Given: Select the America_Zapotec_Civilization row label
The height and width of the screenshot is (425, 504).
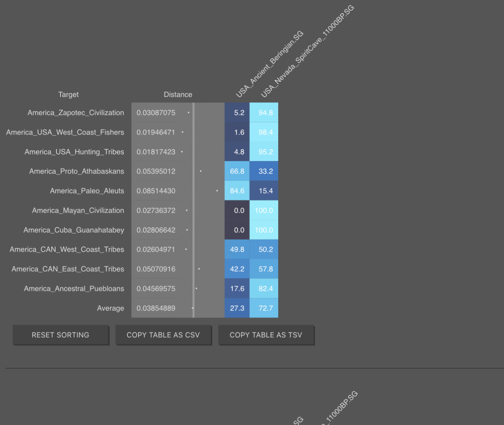Looking at the screenshot, I should pos(76,113).
